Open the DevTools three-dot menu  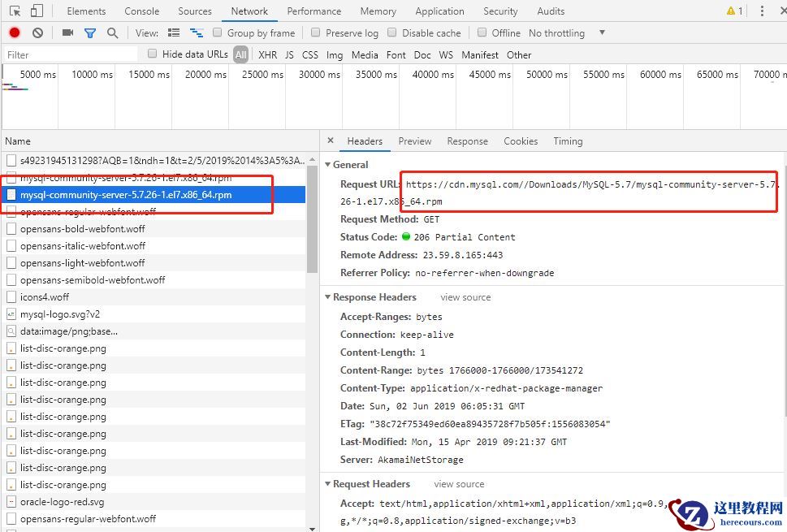(x=762, y=11)
